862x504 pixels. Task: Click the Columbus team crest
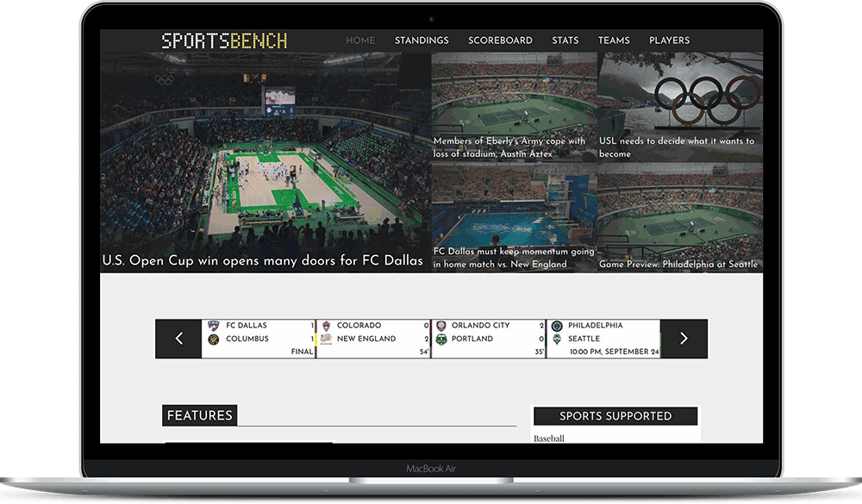click(214, 339)
